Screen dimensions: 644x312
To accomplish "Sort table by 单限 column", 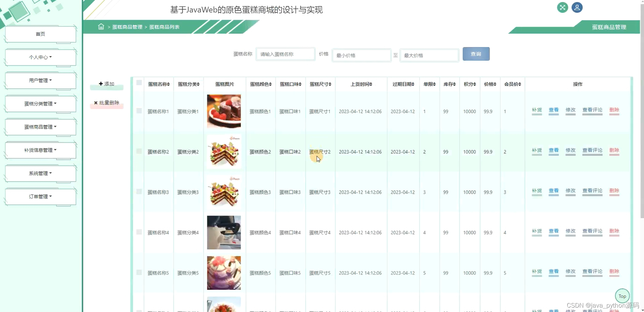I will coord(430,84).
